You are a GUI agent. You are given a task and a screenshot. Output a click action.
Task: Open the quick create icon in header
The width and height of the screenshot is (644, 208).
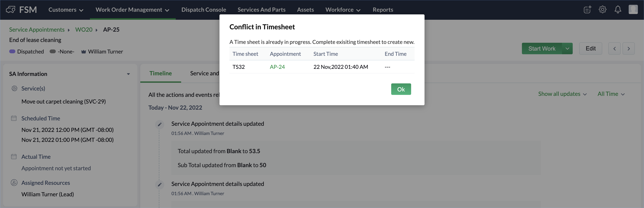coord(587,10)
